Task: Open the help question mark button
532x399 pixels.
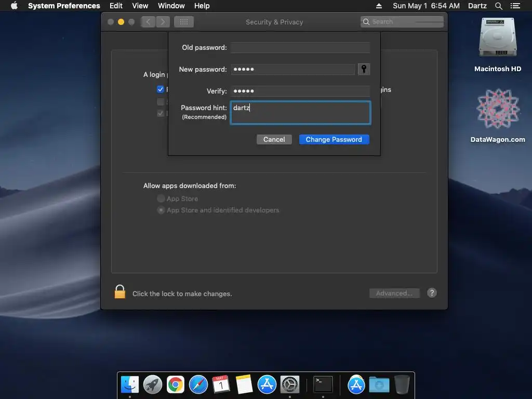Action: click(432, 293)
